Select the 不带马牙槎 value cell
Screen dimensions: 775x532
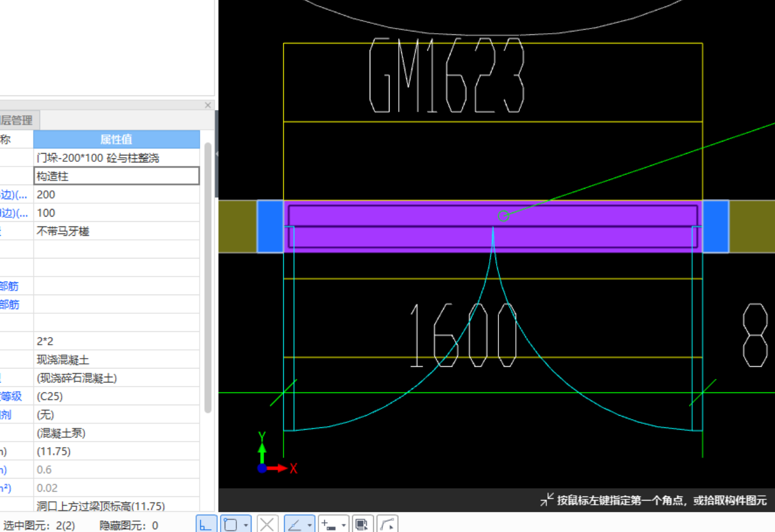coord(116,231)
